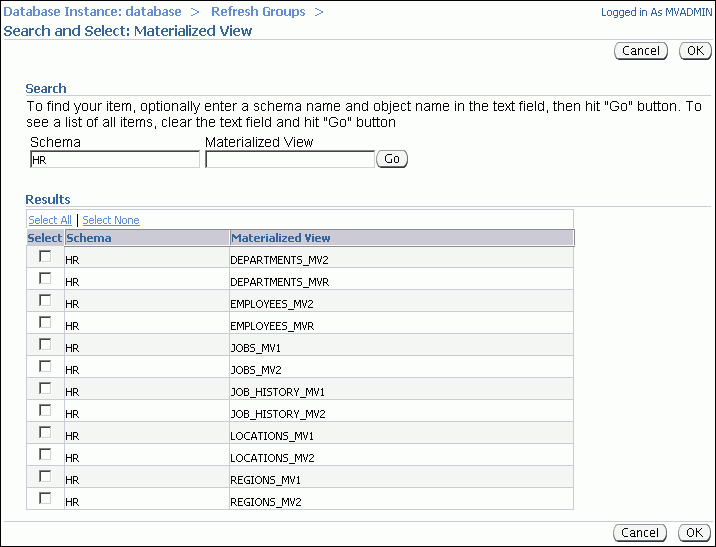Screen dimensions: 716x547
Task: Click DEPARTMENTS_MV2 name cell
Action: 401,257
